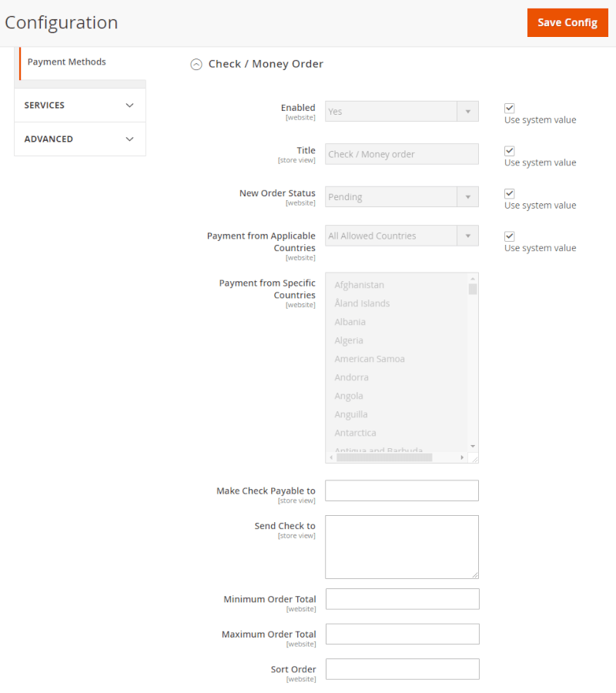Click the Send Check to text area
This screenshot has height=693, width=616.
(401, 547)
